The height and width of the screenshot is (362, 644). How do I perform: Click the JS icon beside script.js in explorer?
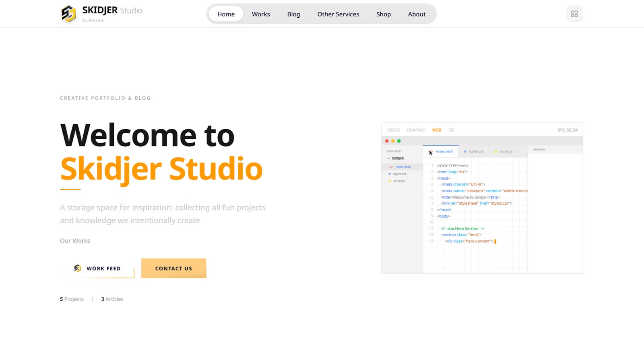coord(389,181)
